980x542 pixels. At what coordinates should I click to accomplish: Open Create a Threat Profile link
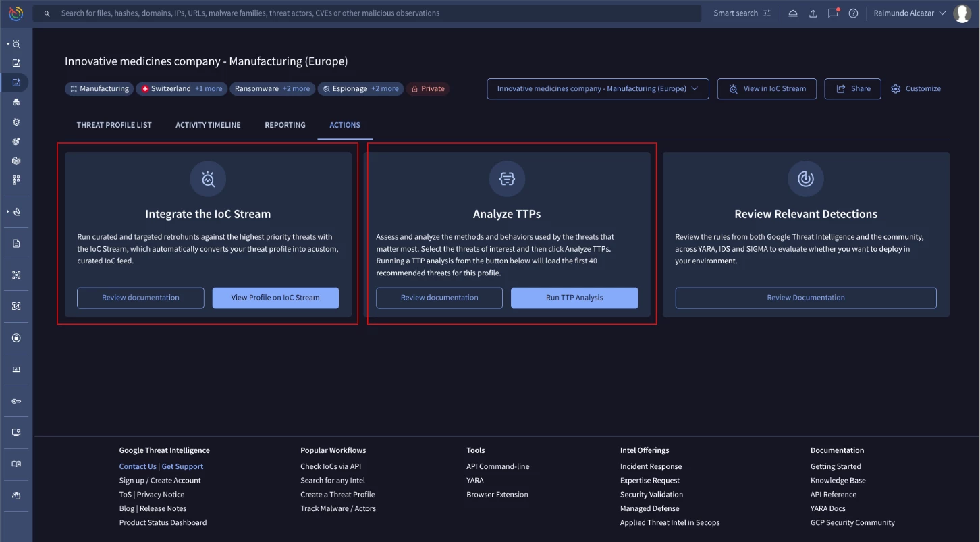click(337, 495)
